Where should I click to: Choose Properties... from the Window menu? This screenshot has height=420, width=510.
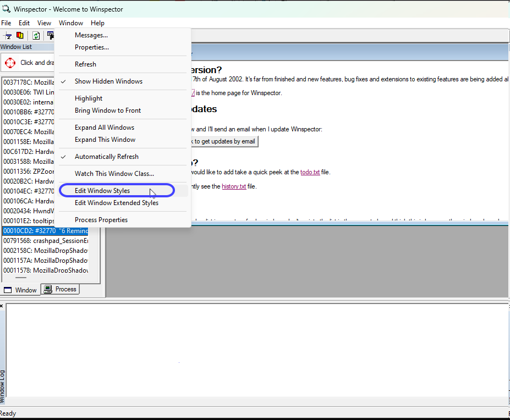tap(123, 47)
